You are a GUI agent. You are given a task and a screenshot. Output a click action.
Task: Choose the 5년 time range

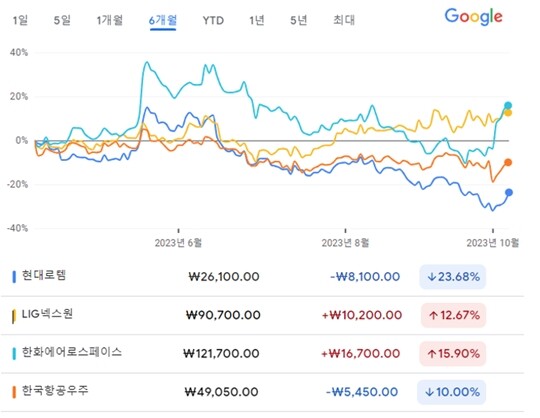point(298,20)
